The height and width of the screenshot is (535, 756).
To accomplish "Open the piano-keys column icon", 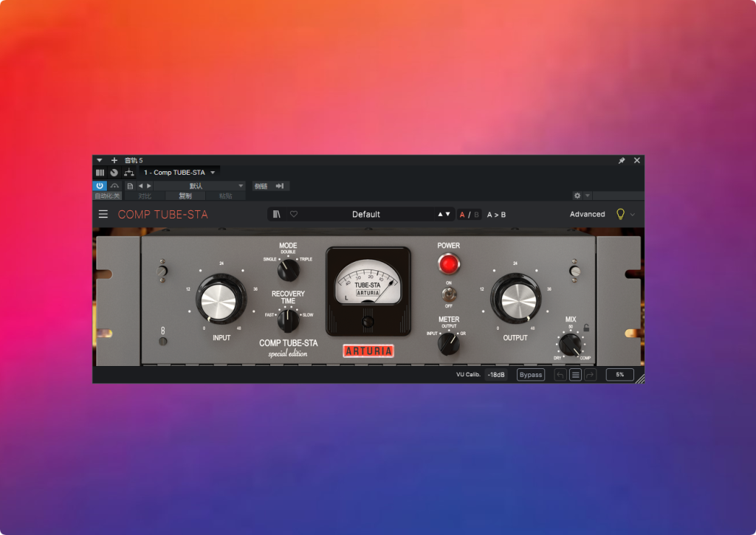I will tap(100, 173).
